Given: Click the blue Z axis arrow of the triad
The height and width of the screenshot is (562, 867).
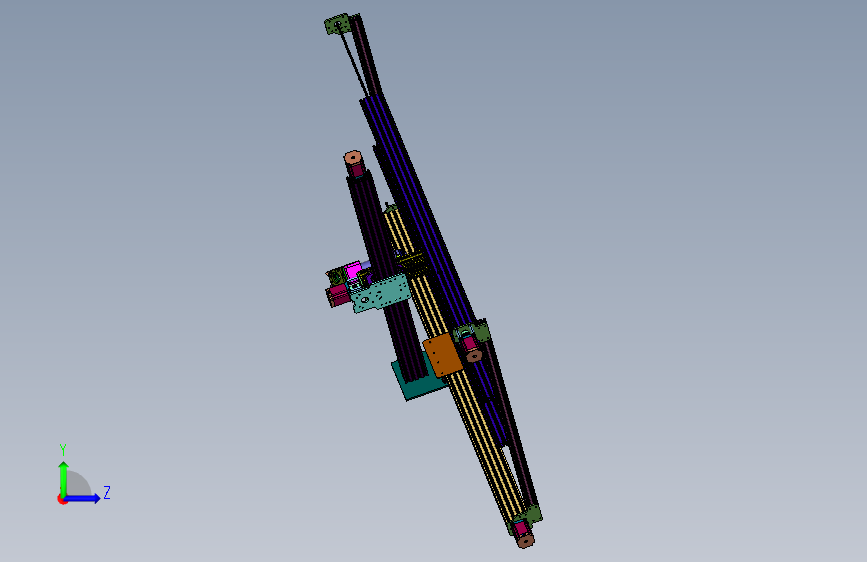Looking at the screenshot, I should pyautogui.click(x=83, y=498).
